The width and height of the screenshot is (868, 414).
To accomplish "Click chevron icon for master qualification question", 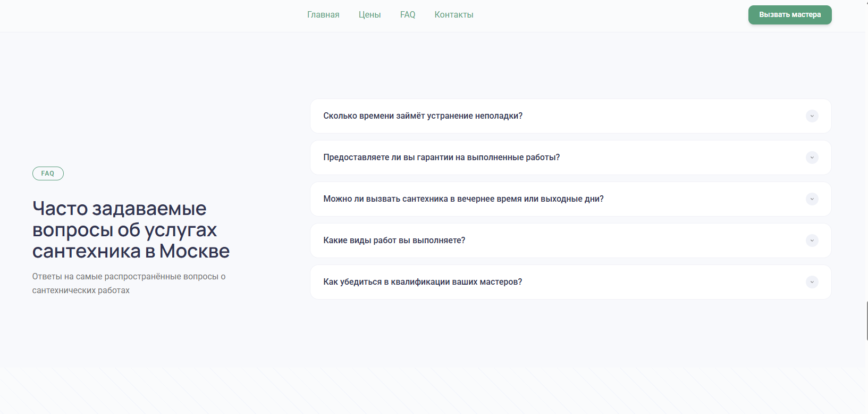I will coord(812,282).
